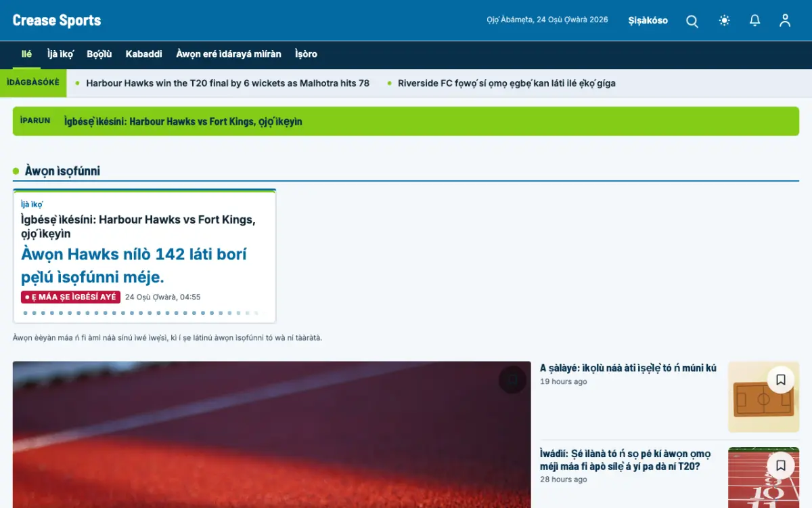Screen dimensions: 812x508
Task: Click the red "Ẹ MÁA ṢE ÌGBÉSÍ AYÉ" badge
Action: tap(70, 297)
